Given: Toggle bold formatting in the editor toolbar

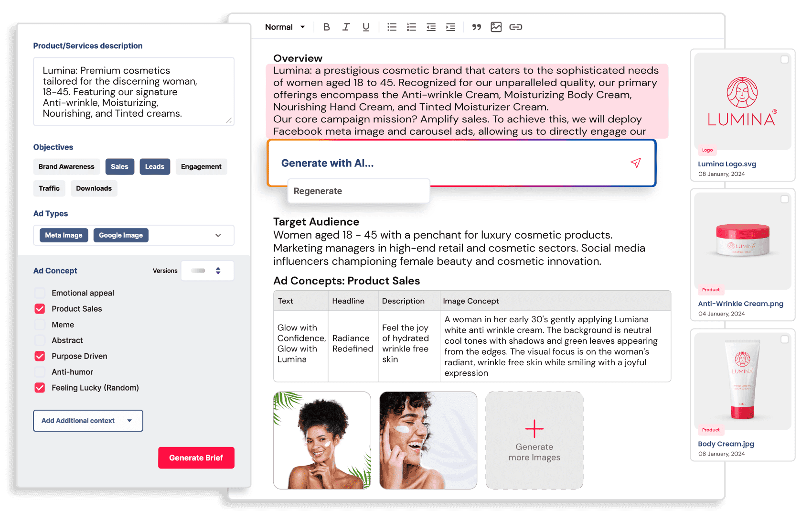Looking at the screenshot, I should 327,27.
